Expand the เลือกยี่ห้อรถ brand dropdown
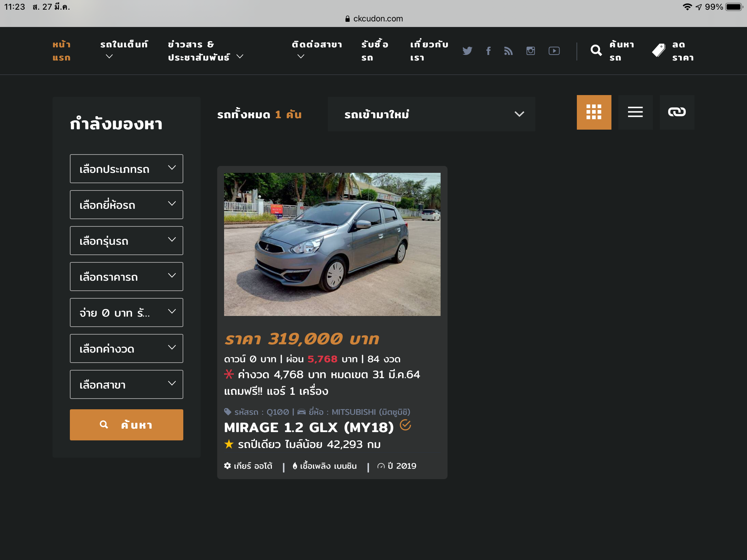The image size is (747, 560). point(126,205)
